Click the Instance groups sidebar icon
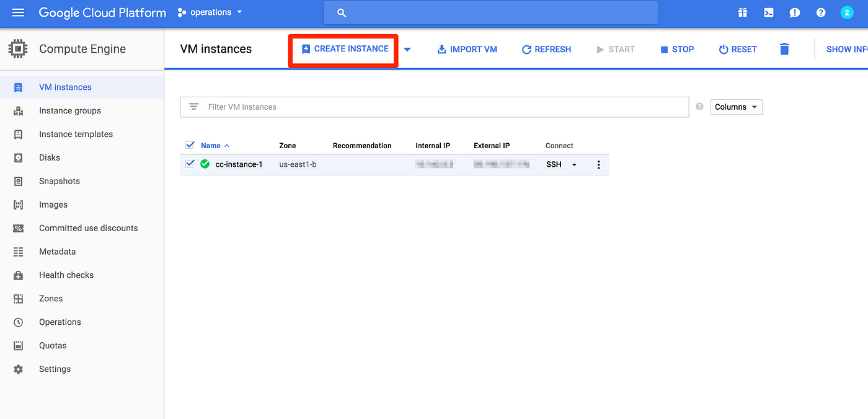Screen dimensions: 868x419 (18, 111)
